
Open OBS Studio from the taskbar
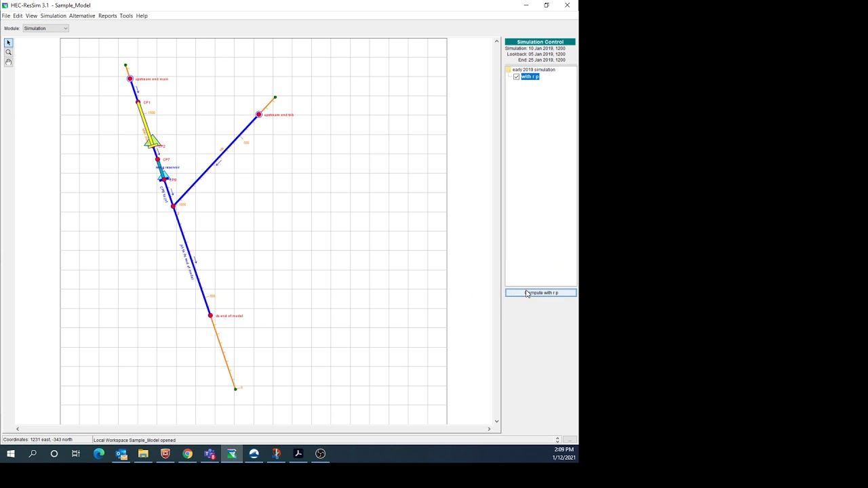(321, 453)
